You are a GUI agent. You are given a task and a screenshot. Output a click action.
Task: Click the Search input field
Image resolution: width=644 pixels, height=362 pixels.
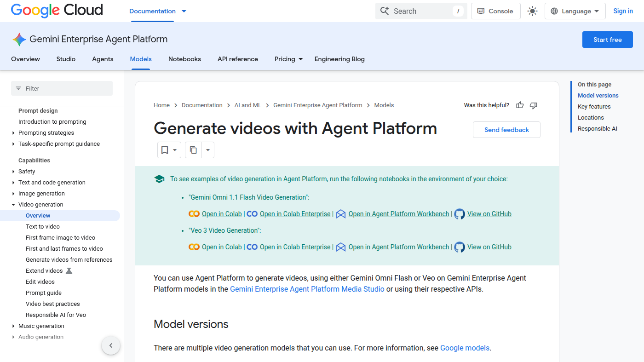tap(421, 11)
